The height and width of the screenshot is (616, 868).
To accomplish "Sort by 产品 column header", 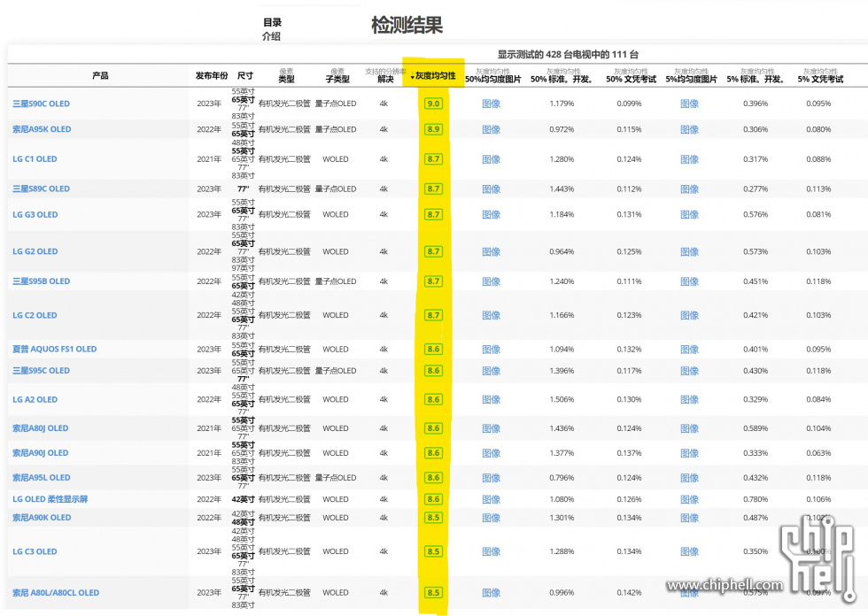I will (100, 76).
